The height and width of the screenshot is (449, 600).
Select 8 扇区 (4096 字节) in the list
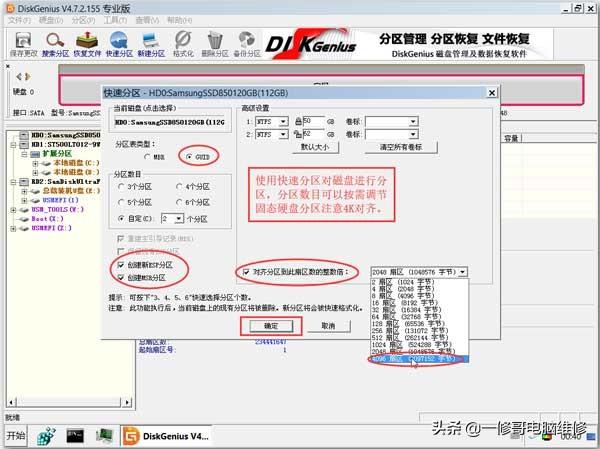point(419,296)
